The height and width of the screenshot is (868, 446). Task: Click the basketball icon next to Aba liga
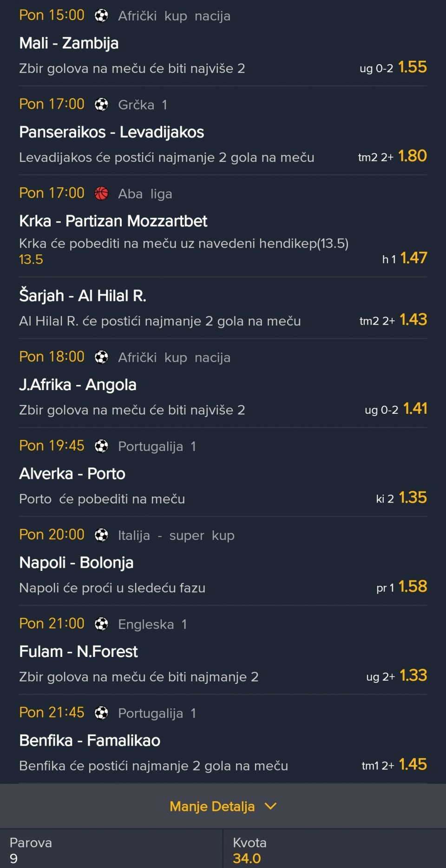click(101, 193)
